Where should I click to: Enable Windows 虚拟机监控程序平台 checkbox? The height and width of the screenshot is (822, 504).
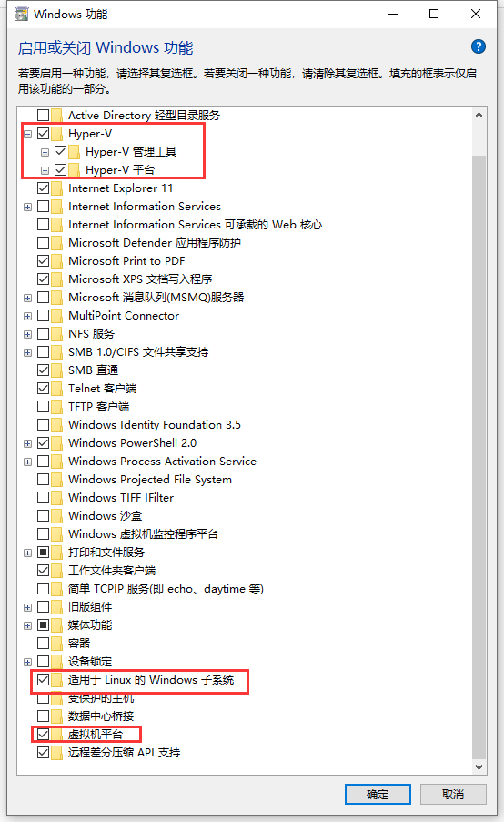[43, 533]
